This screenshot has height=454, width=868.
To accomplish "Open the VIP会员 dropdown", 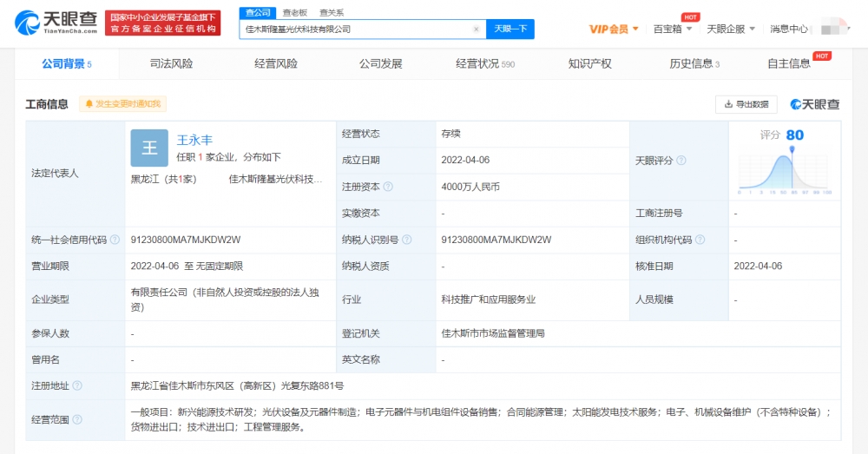I will 614,29.
